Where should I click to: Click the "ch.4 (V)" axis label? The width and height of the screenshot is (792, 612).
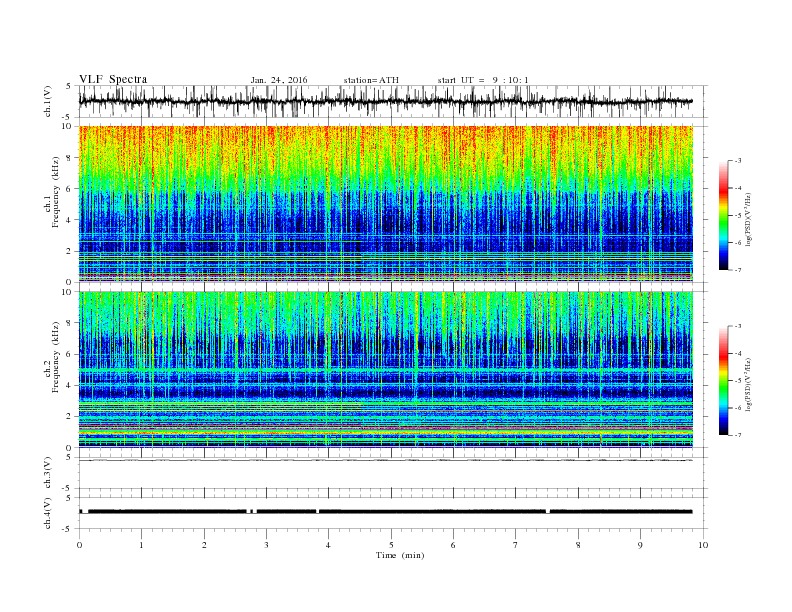tap(48, 514)
